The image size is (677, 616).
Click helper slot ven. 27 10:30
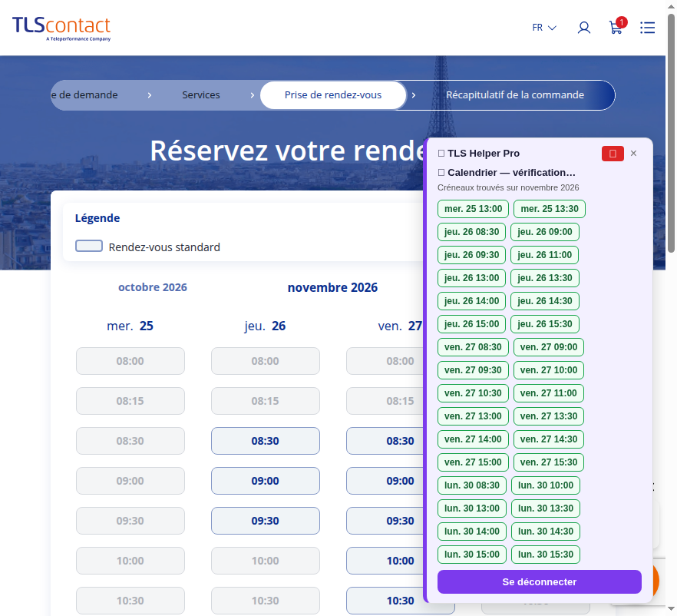473,393
